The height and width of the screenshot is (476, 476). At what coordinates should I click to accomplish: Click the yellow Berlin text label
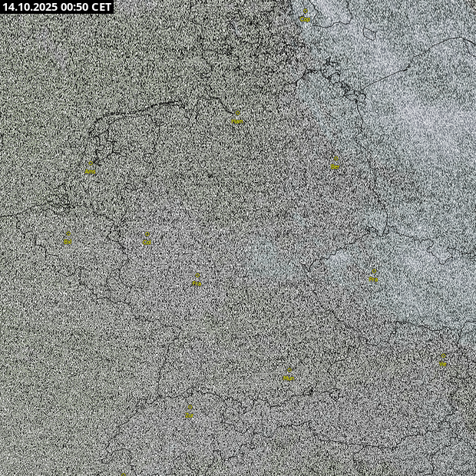tap(335, 167)
